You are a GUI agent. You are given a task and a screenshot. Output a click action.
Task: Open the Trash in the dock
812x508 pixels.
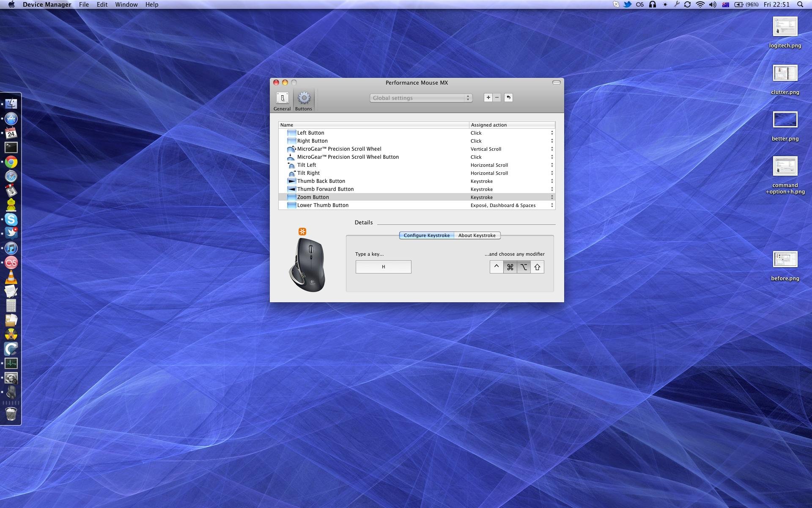(x=11, y=414)
